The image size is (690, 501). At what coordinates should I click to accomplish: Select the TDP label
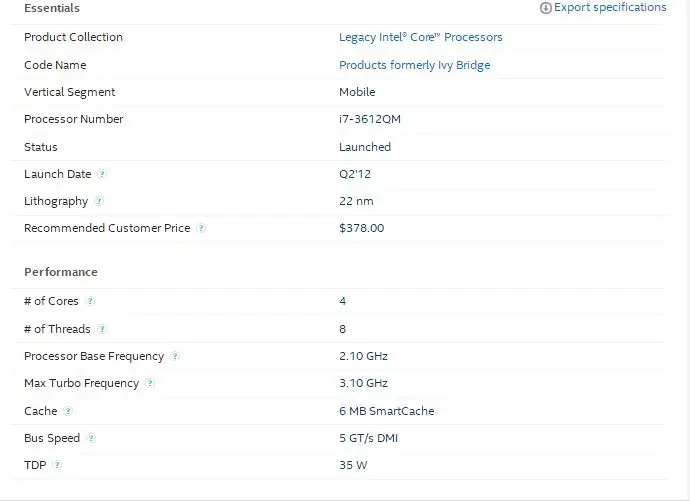coord(35,465)
